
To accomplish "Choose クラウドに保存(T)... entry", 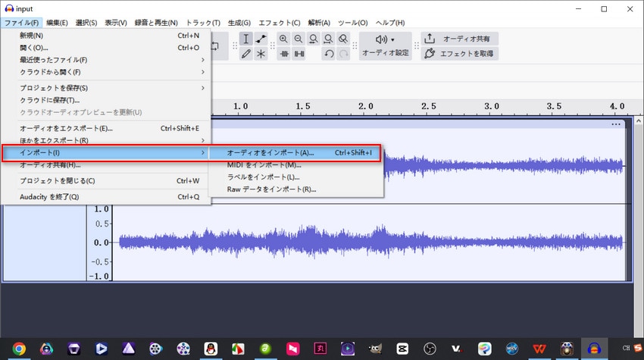I will [106, 100].
